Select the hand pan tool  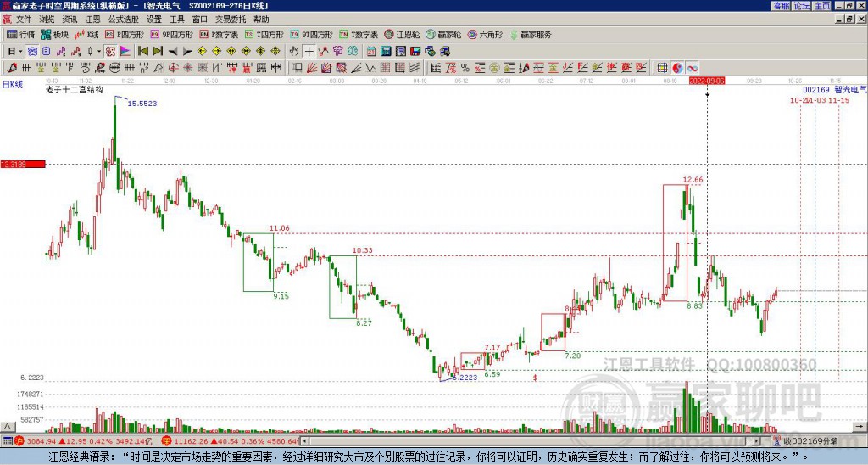[294, 51]
